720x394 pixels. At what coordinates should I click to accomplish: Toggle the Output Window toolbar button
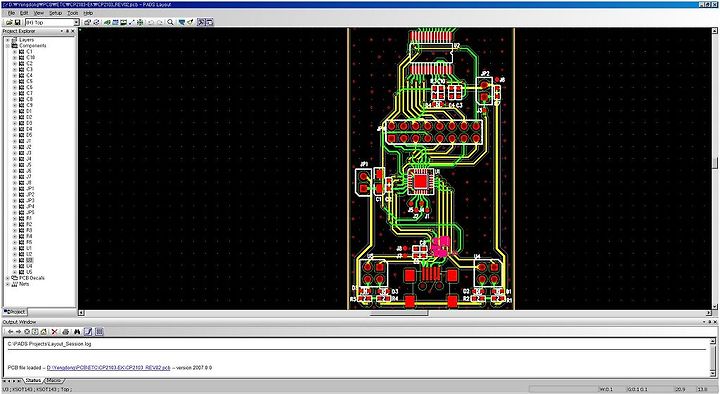click(209, 22)
